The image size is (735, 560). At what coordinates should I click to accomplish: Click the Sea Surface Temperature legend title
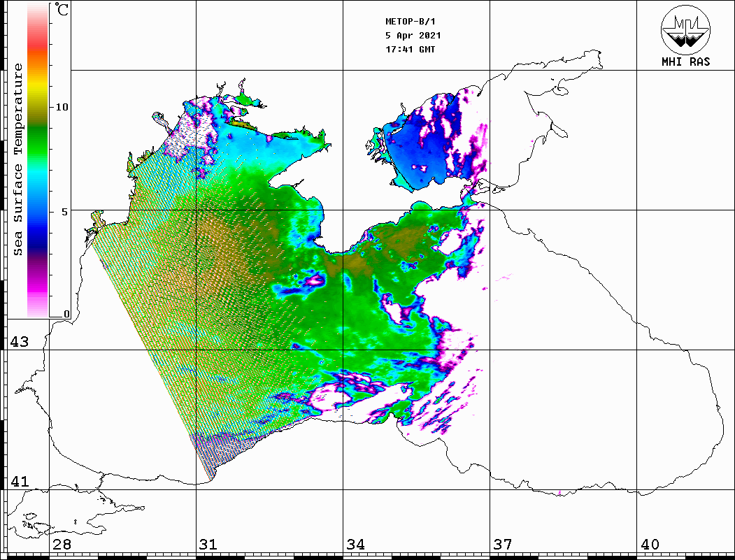(x=17, y=159)
